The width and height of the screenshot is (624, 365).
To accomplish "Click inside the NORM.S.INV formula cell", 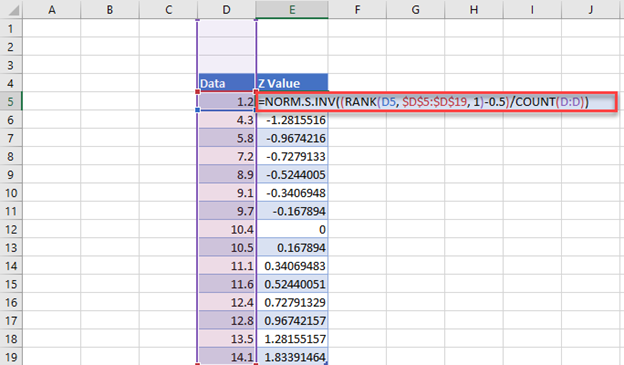I will (437, 102).
